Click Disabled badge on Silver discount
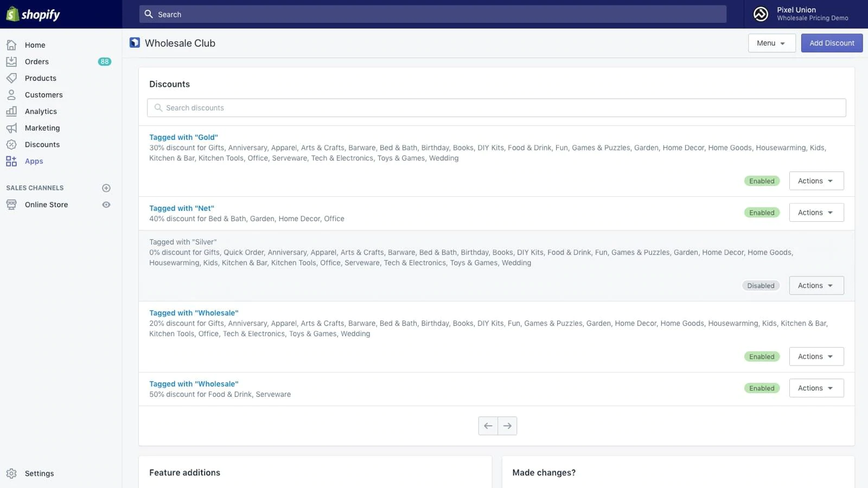Image resolution: width=868 pixels, height=488 pixels. [x=761, y=286]
